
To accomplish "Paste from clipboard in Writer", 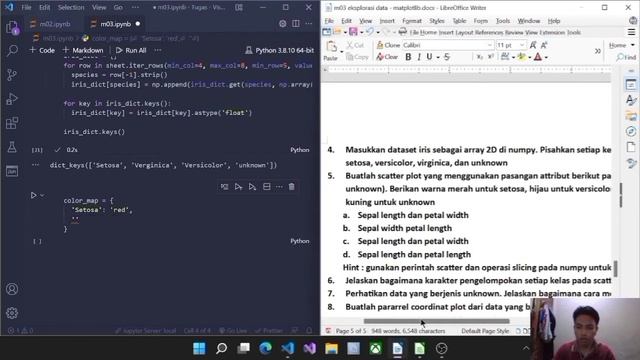I will pos(331,50).
